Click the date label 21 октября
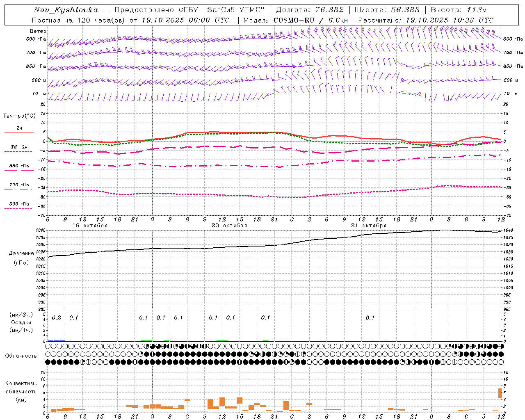The width and height of the screenshot is (525, 420). 369,226
